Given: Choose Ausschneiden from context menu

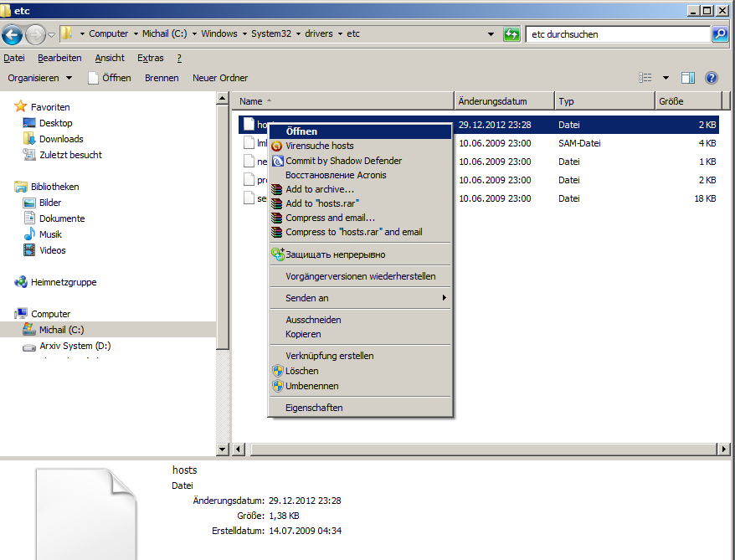Looking at the screenshot, I should tap(360, 320).
